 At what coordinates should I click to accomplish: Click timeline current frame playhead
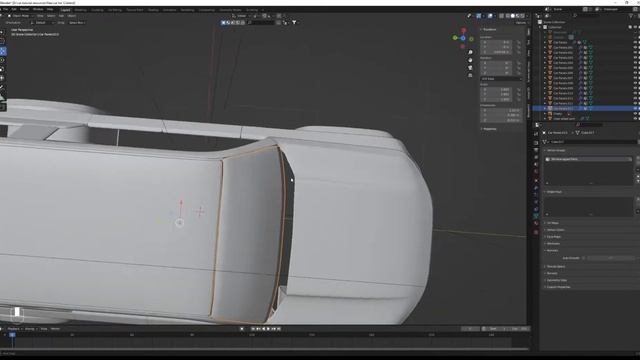click(12, 335)
